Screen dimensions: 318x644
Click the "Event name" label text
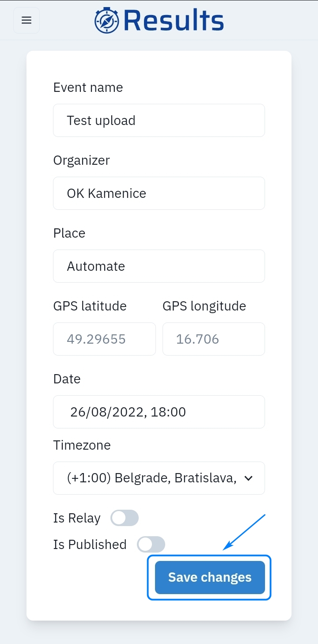tap(88, 87)
